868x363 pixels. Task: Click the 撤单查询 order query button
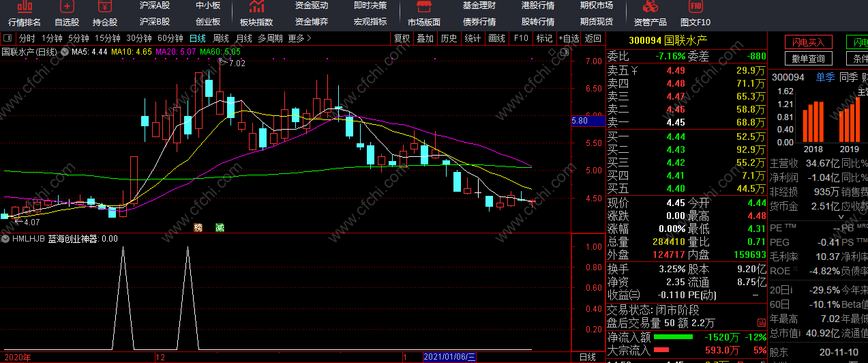tap(808, 59)
